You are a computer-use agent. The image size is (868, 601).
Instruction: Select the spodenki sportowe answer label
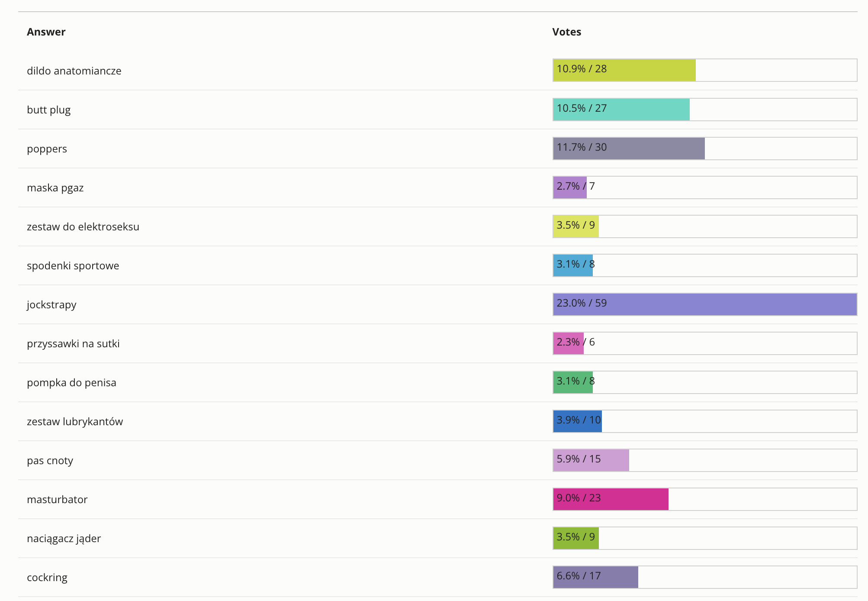73,266
